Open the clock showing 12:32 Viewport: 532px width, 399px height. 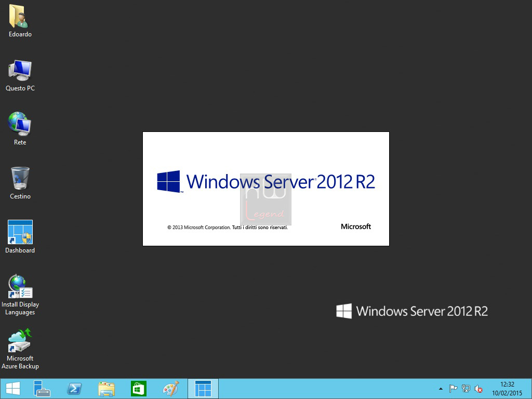(x=507, y=384)
